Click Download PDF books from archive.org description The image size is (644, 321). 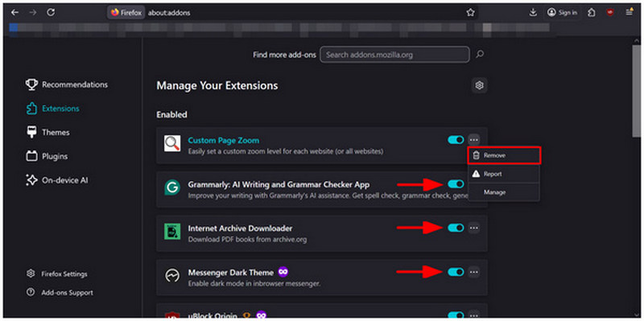pos(247,239)
